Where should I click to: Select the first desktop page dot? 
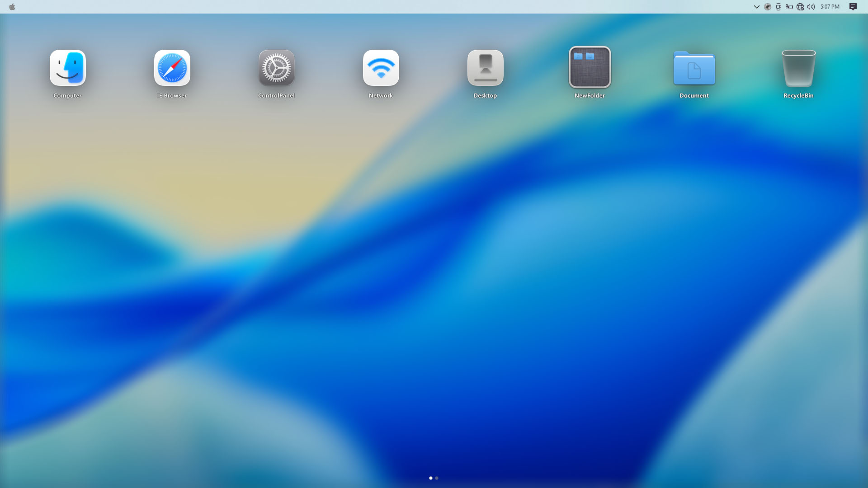(x=430, y=478)
